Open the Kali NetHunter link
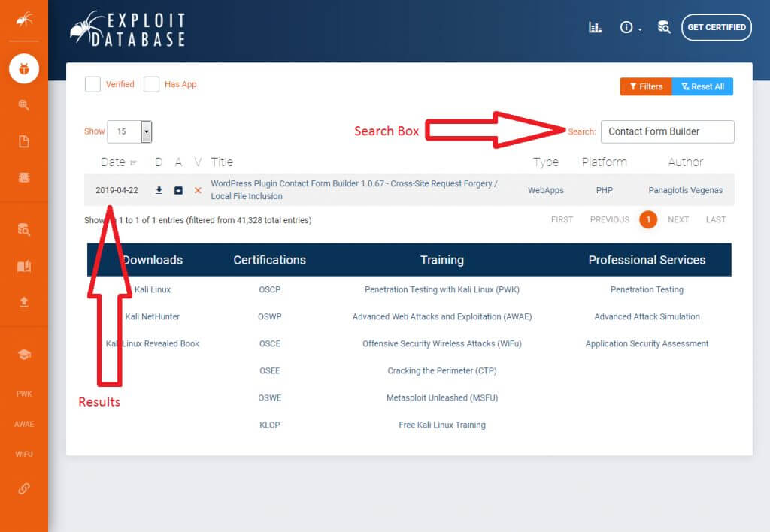 tap(152, 316)
